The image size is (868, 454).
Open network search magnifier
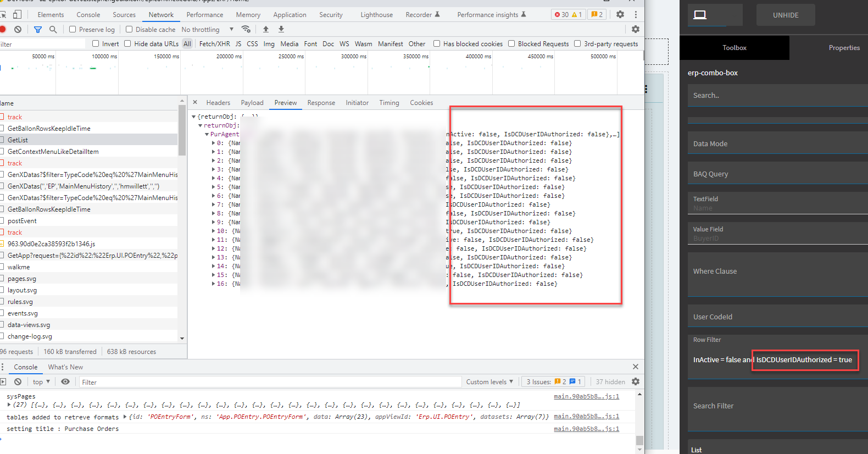click(53, 29)
